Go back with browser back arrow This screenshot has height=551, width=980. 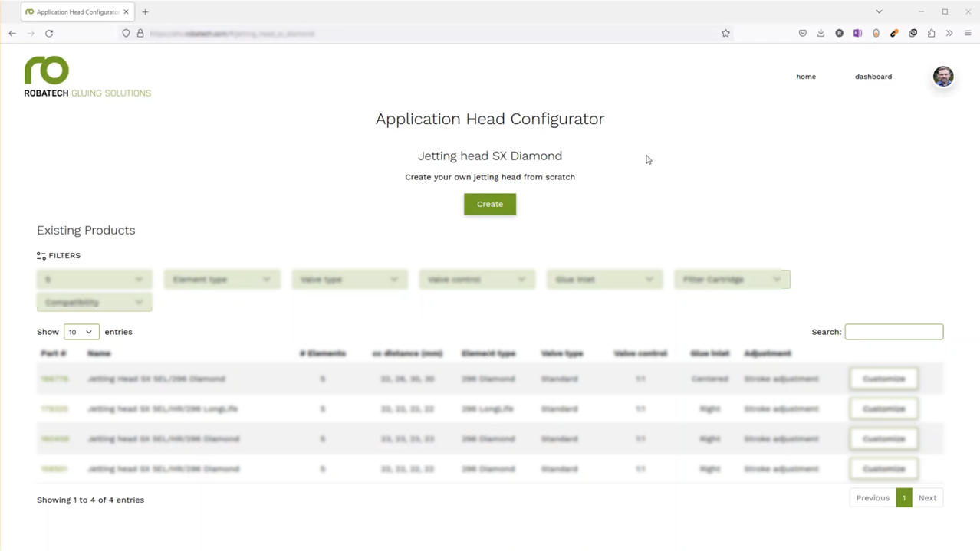coord(12,34)
